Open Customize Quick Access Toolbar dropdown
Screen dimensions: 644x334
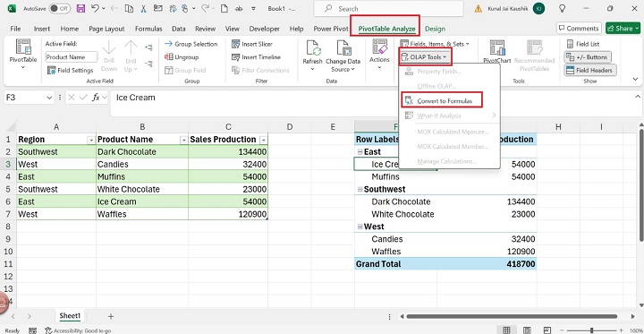tap(253, 9)
